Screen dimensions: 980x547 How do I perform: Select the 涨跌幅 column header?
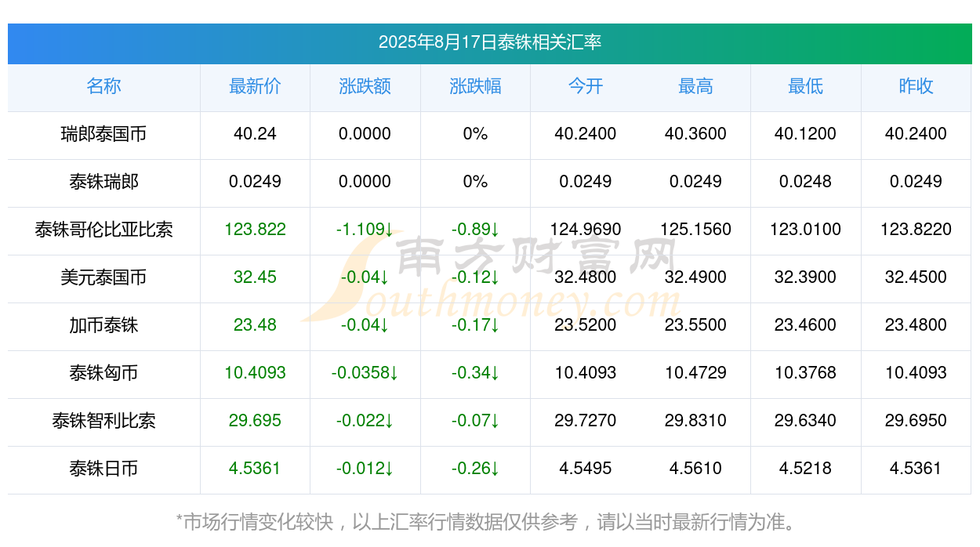pos(475,86)
